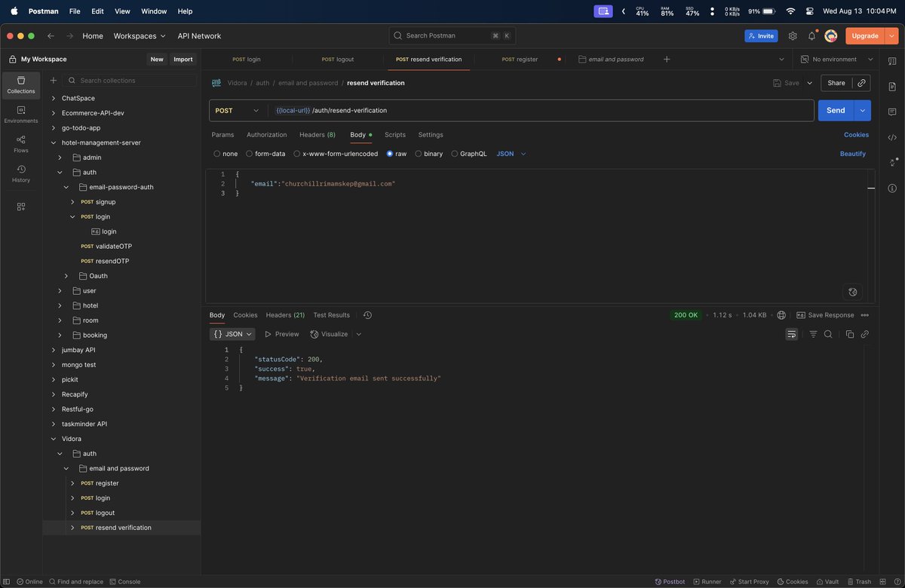
Task: Open the user avatar menu
Action: point(831,35)
